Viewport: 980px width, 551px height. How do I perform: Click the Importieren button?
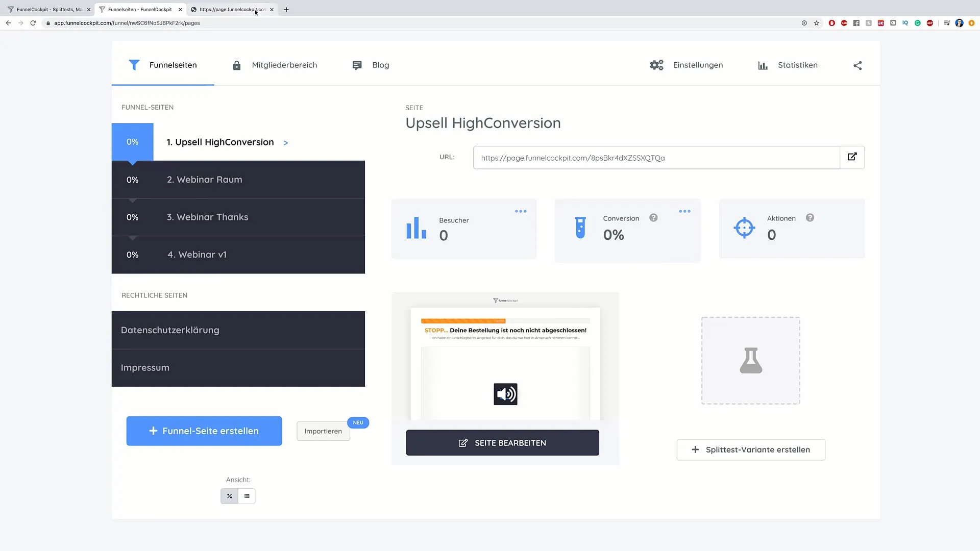323,431
